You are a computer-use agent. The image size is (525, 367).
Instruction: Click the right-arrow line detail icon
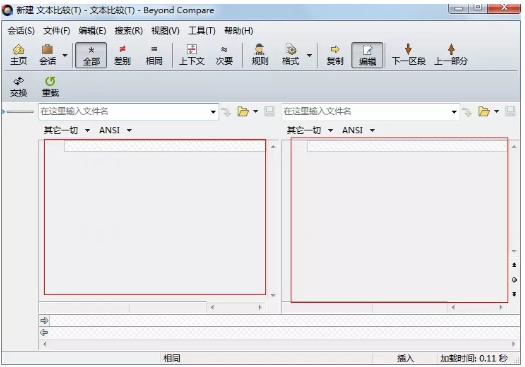pyautogui.click(x=44, y=321)
